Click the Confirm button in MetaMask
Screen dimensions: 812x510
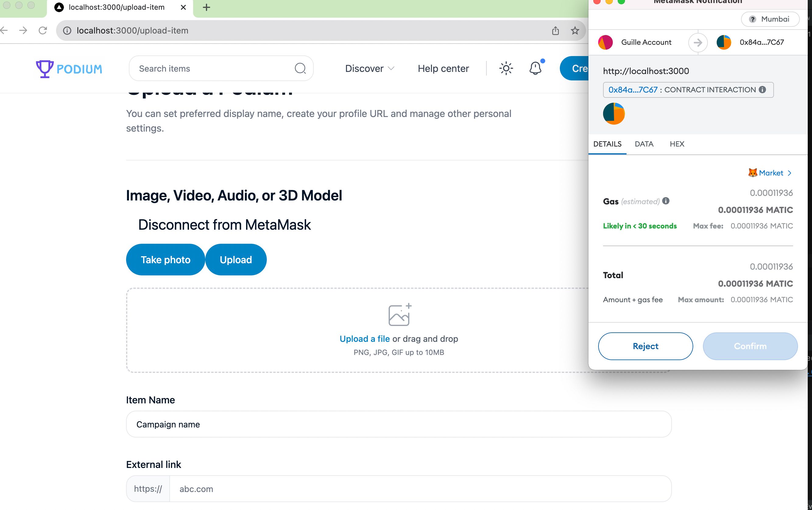tap(750, 346)
